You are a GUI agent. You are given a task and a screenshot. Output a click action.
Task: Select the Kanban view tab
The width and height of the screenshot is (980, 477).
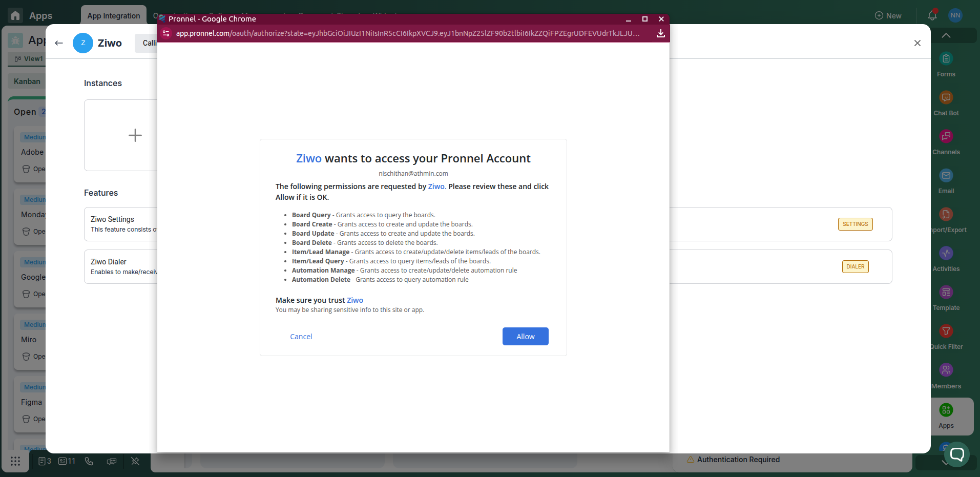click(27, 81)
